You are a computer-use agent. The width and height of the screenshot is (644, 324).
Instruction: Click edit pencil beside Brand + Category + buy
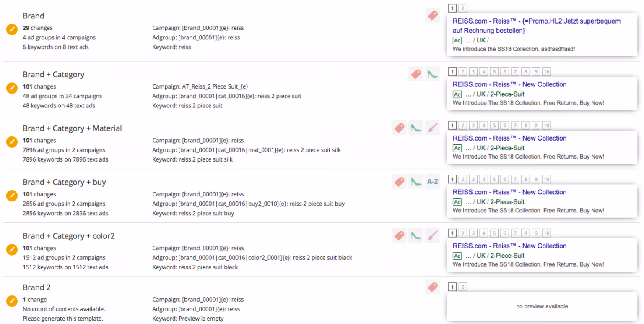tap(12, 196)
